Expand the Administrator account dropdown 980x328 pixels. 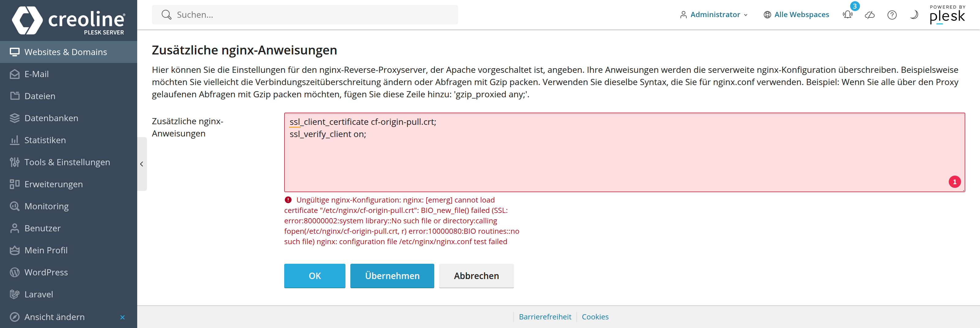click(x=714, y=15)
